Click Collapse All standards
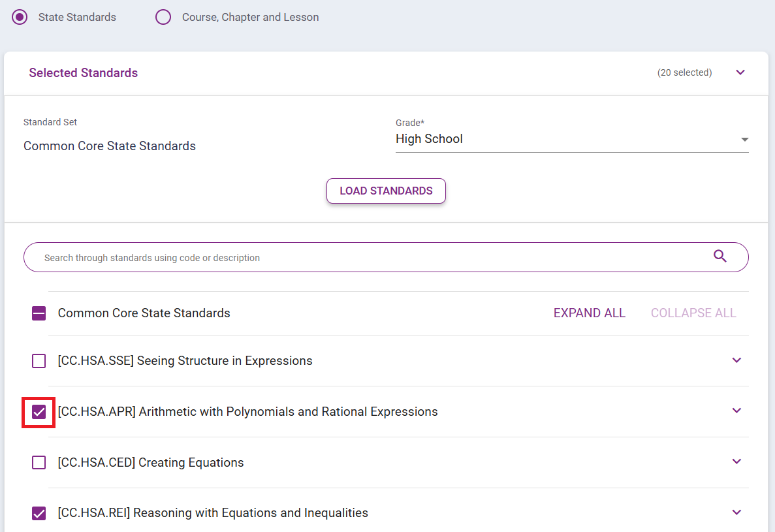Screen dimensions: 775x532 point(693,313)
